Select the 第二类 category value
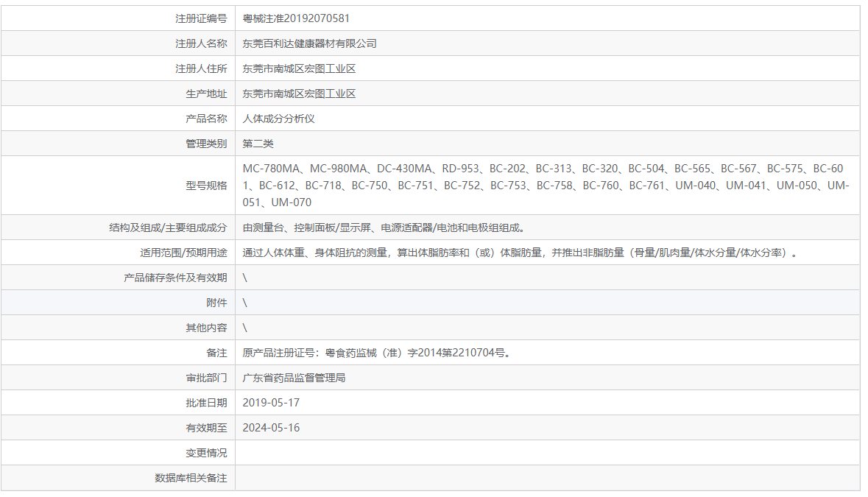 pos(258,144)
